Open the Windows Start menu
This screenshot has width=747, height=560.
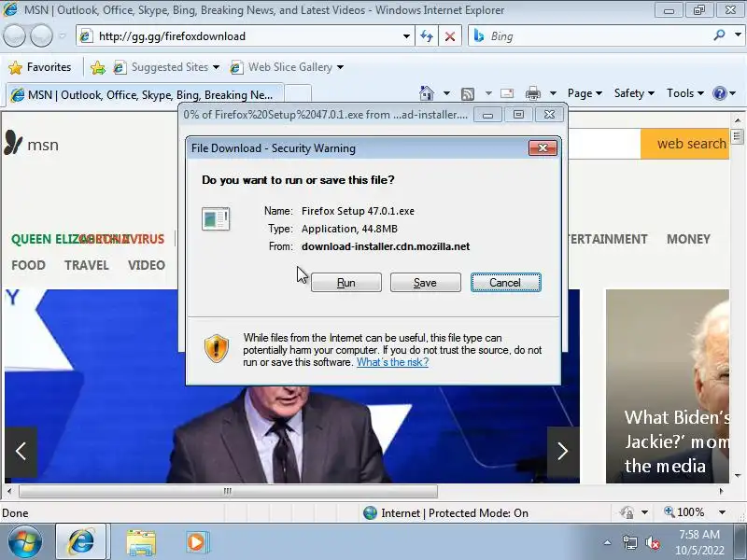24,542
